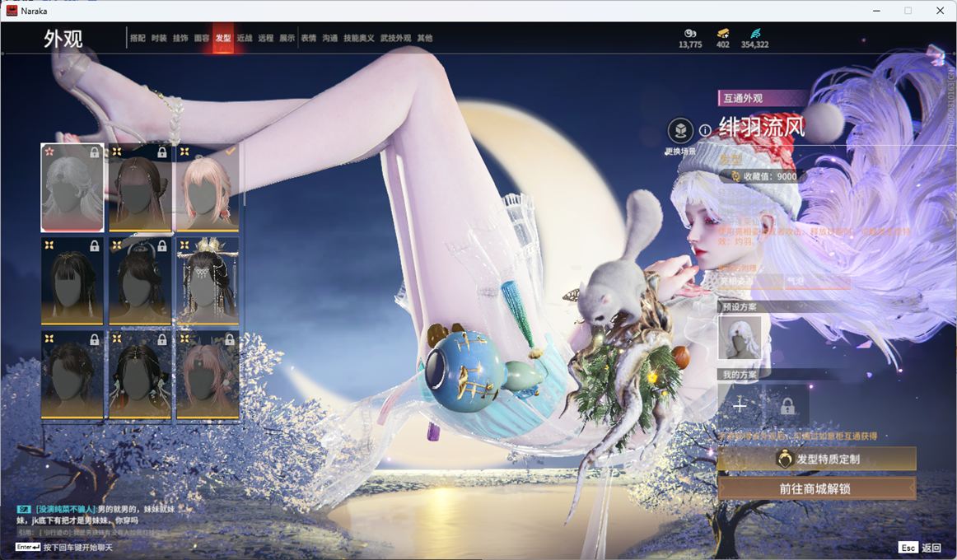Select the white-haired preset scheme thumbnail
Screen dimensions: 957x560
[x=740, y=338]
